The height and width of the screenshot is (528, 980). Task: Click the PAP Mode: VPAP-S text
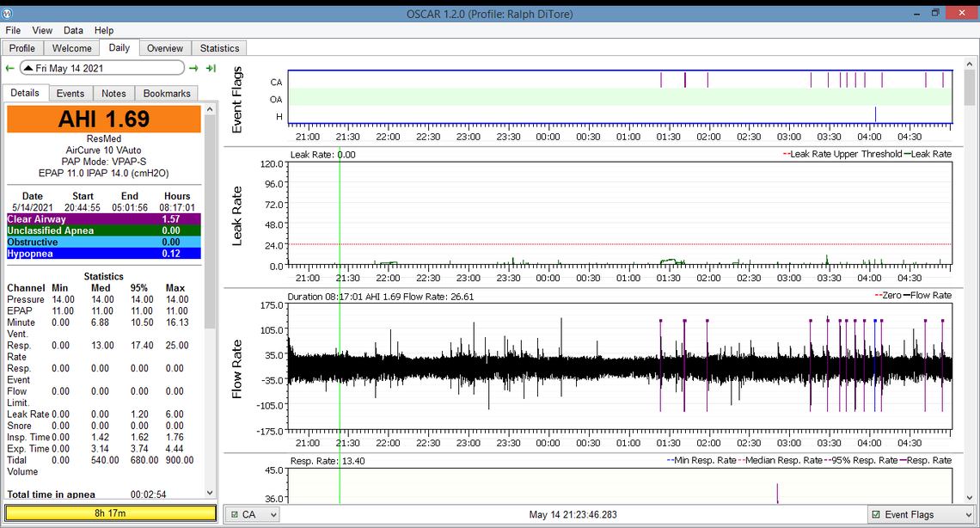pyautogui.click(x=104, y=161)
